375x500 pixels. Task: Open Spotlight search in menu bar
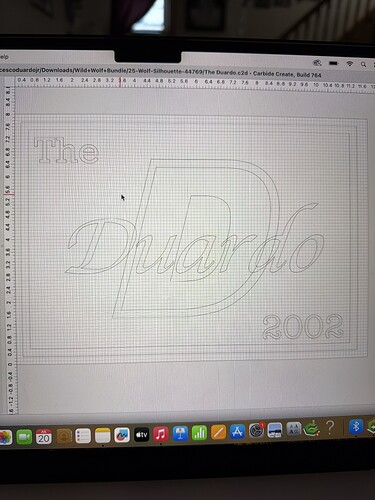pyautogui.click(x=363, y=64)
